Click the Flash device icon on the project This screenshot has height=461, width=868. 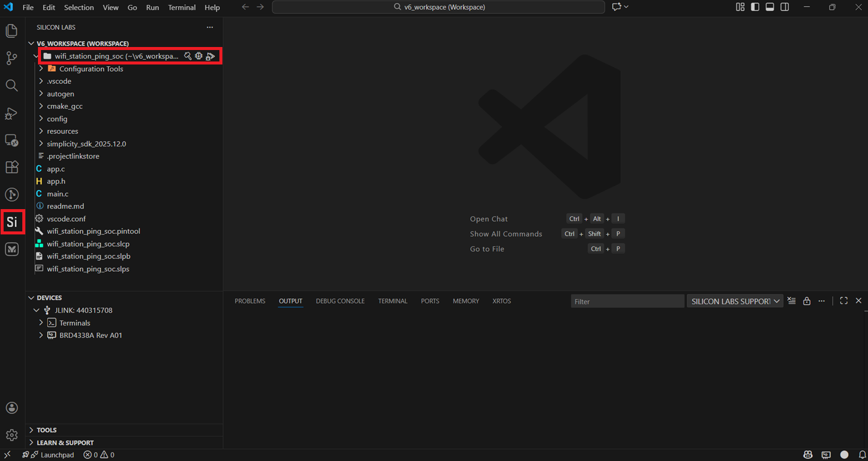tap(199, 55)
